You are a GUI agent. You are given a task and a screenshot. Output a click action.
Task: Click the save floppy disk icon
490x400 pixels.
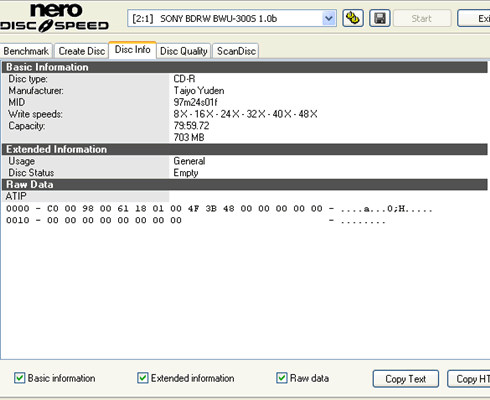pyautogui.click(x=380, y=18)
